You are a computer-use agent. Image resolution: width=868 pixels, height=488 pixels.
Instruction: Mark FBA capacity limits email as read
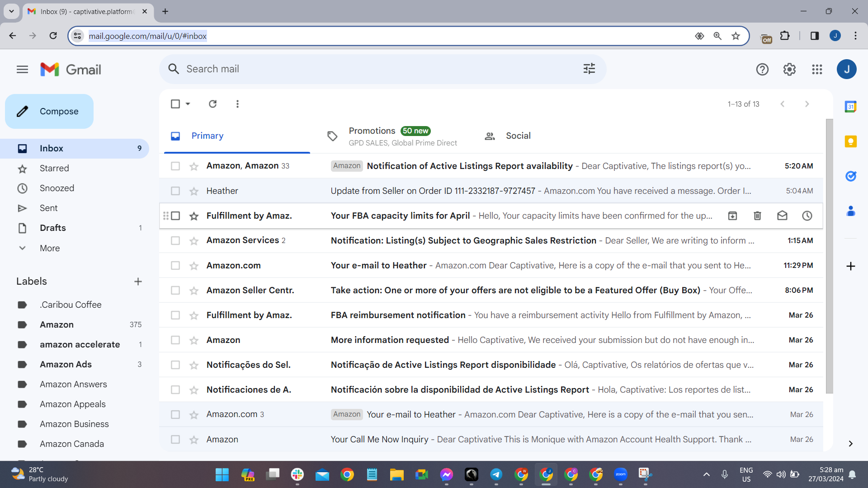pyautogui.click(x=782, y=216)
